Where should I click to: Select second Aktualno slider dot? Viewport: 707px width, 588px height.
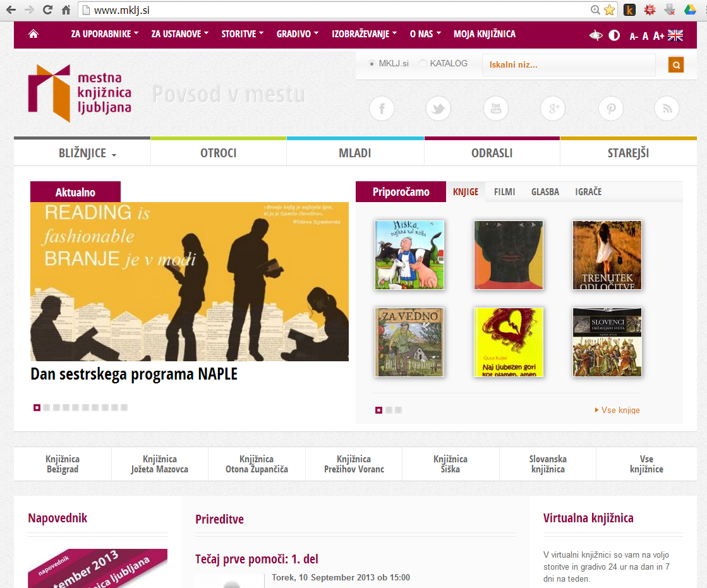pos(47,408)
